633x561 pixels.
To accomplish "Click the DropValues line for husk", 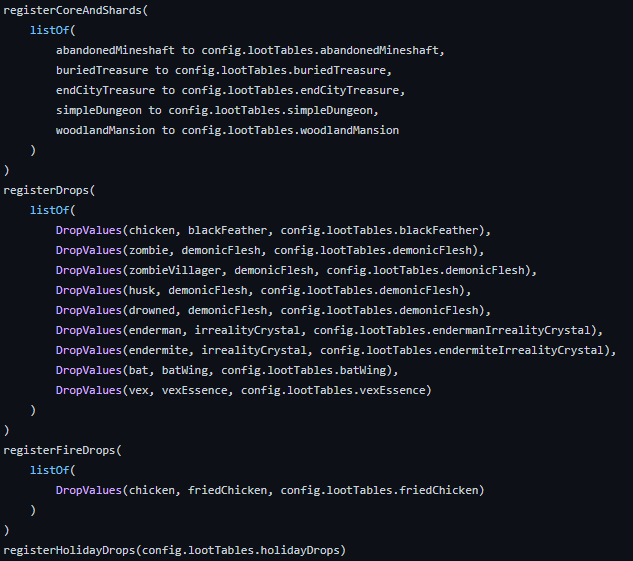I will (263, 290).
